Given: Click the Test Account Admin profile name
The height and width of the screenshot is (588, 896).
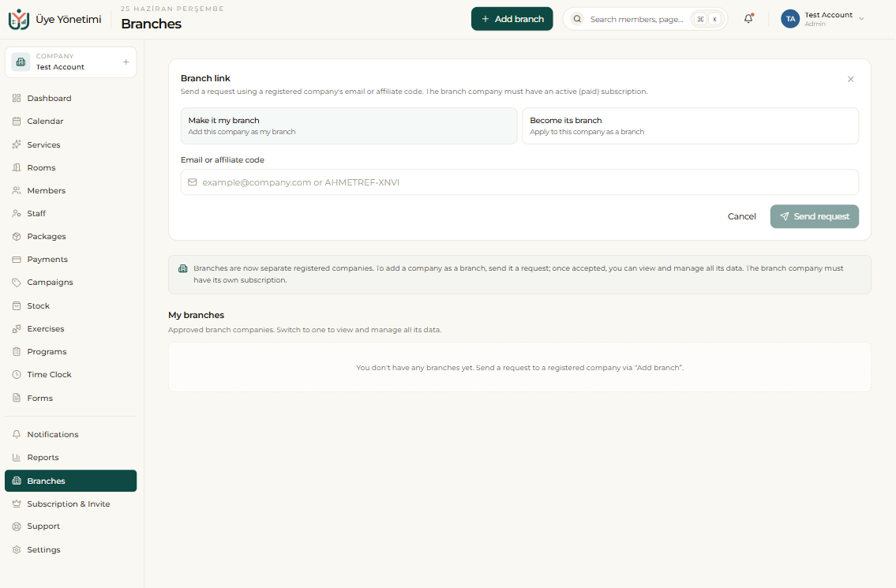Looking at the screenshot, I should [x=828, y=19].
